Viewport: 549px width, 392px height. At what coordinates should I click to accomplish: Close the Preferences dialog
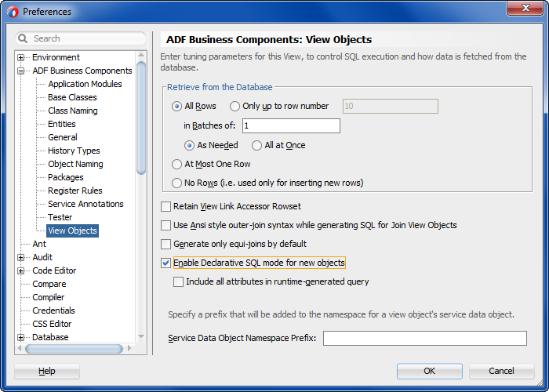click(525, 8)
